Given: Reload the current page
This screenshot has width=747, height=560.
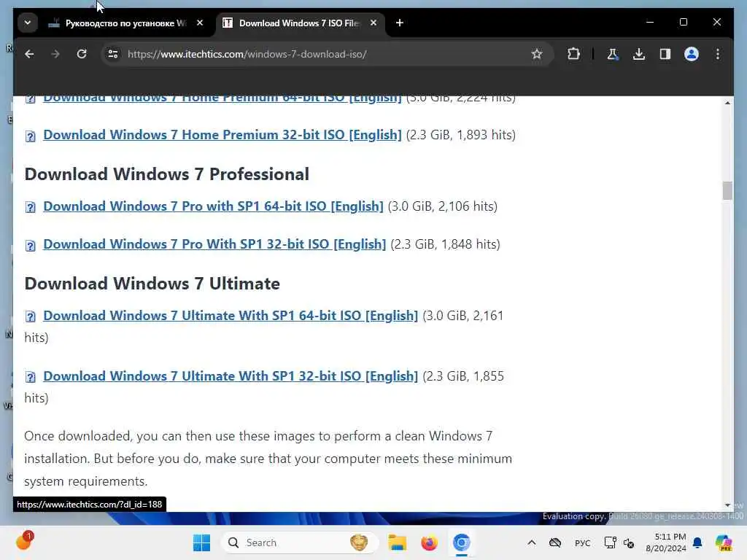Looking at the screenshot, I should (x=82, y=54).
